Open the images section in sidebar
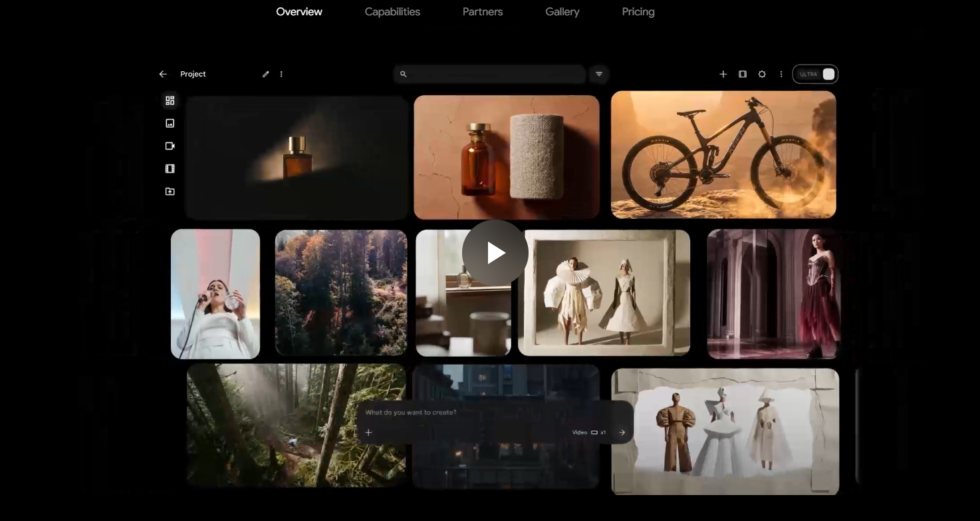The width and height of the screenshot is (980, 521). 170,123
